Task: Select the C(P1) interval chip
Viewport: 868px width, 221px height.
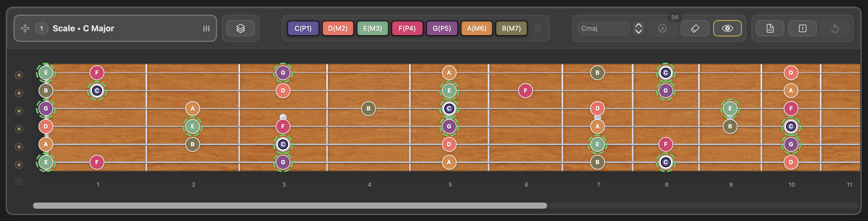Action: [303, 28]
